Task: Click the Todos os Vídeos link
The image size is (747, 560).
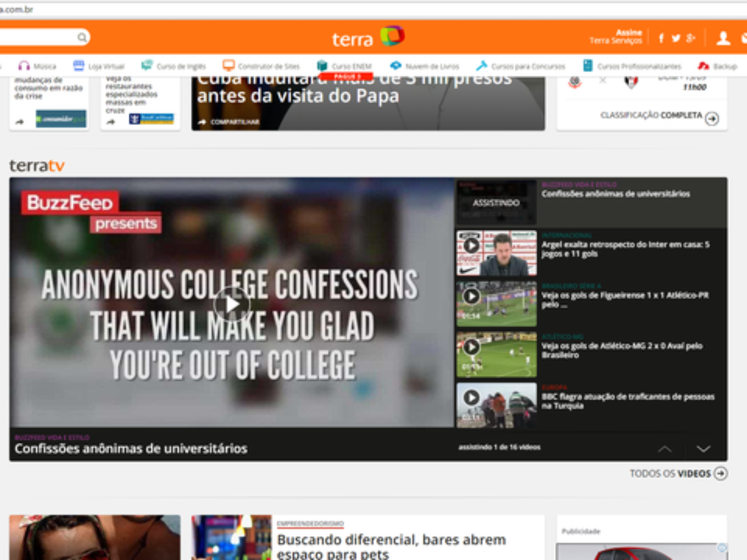Action: (x=677, y=474)
